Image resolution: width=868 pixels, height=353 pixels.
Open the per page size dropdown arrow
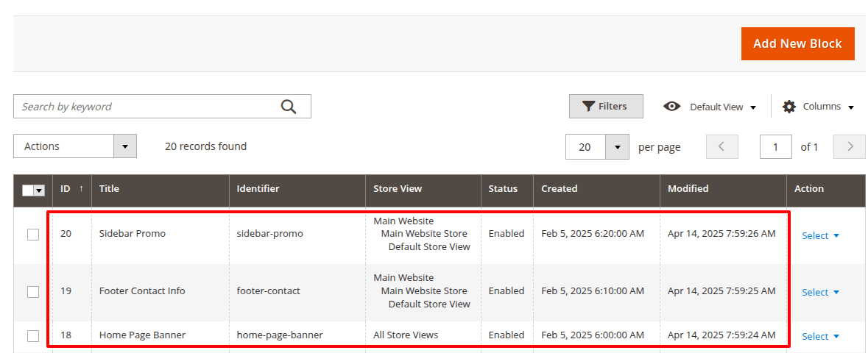click(617, 146)
